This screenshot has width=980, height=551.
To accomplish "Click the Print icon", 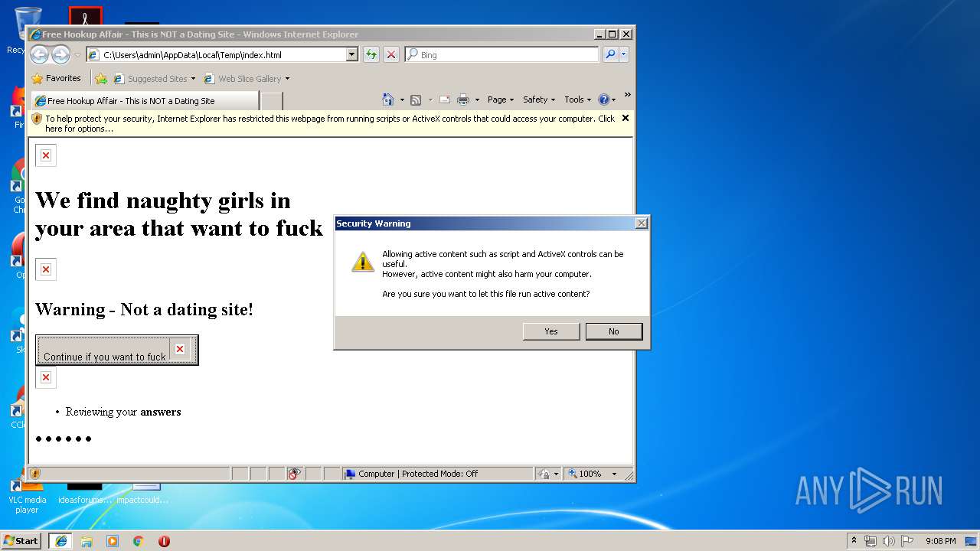I will pos(463,99).
